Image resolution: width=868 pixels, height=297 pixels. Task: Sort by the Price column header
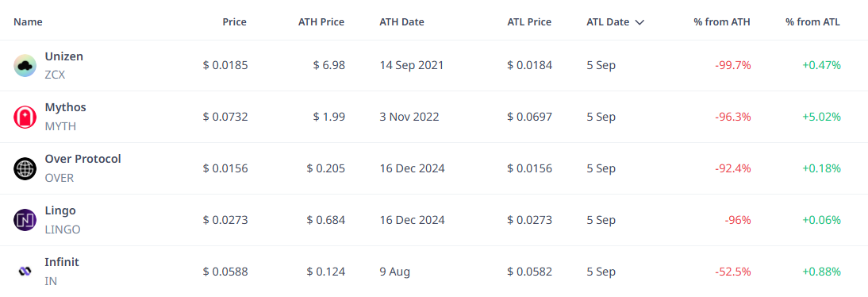(235, 22)
